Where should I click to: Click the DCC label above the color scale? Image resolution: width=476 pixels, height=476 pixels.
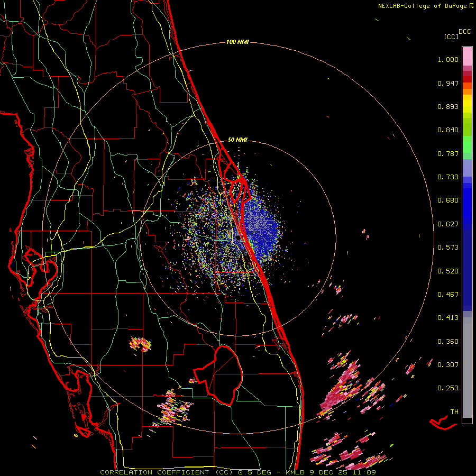[465, 32]
